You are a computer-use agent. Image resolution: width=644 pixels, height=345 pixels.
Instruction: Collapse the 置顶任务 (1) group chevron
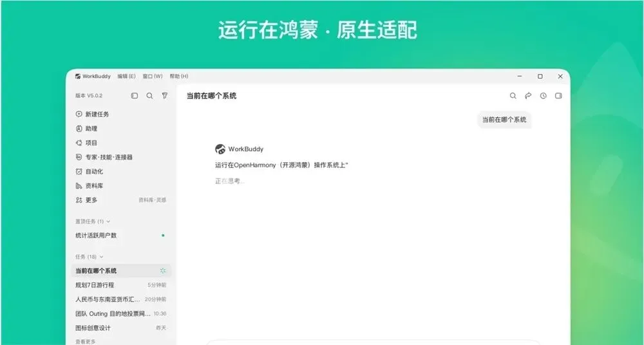point(108,221)
